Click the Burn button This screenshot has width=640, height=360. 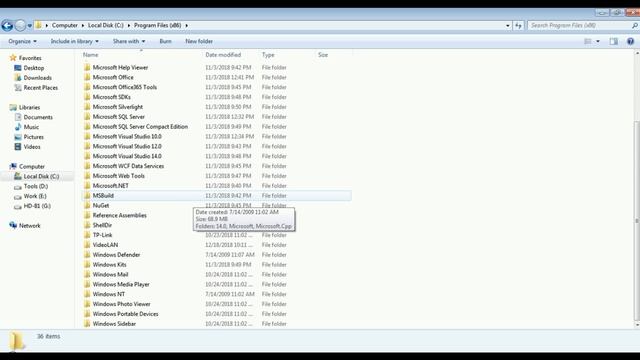(165, 41)
